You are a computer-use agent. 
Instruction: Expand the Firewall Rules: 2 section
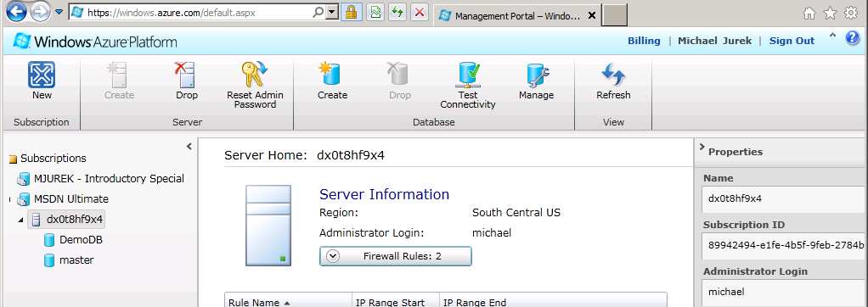tap(395, 256)
